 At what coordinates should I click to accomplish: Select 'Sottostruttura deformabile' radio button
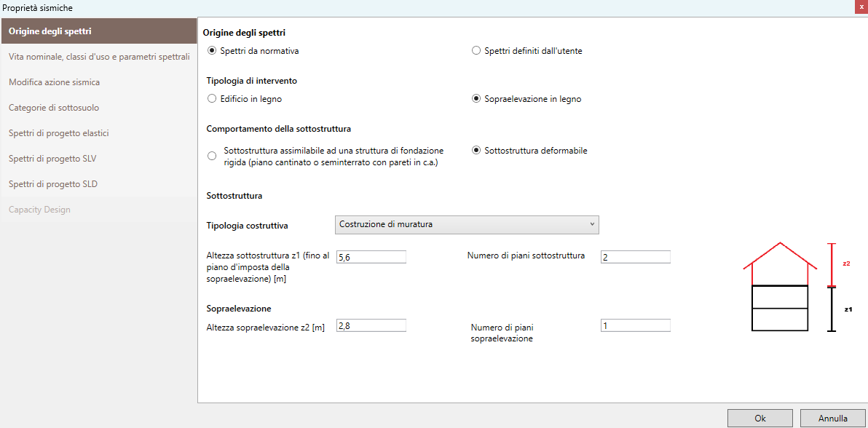(476, 151)
